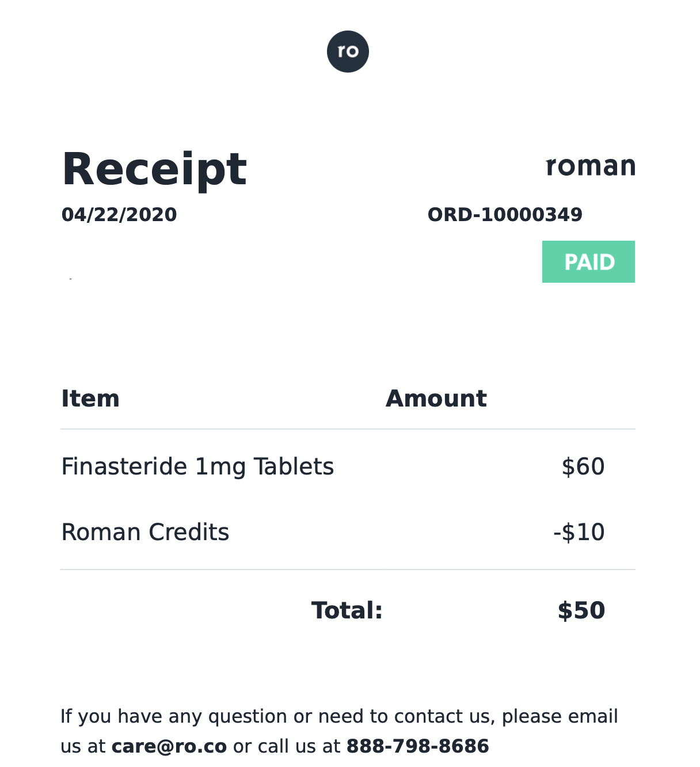The height and width of the screenshot is (767, 700).
Task: Click the divider line below column headers
Action: click(348, 429)
